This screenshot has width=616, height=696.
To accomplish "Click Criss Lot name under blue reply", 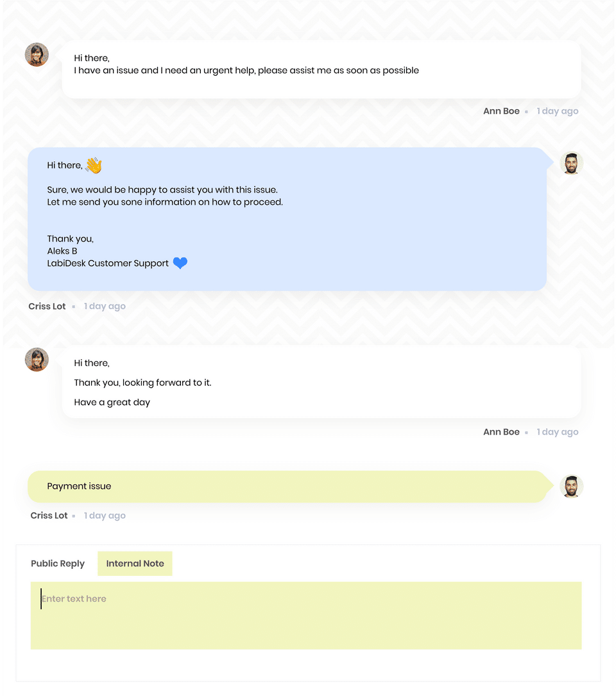I will (x=47, y=306).
